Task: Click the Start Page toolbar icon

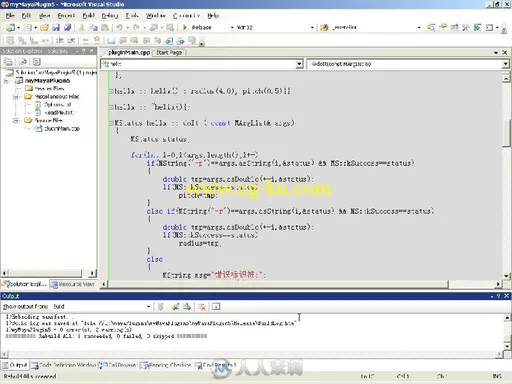Action: click(x=477, y=27)
